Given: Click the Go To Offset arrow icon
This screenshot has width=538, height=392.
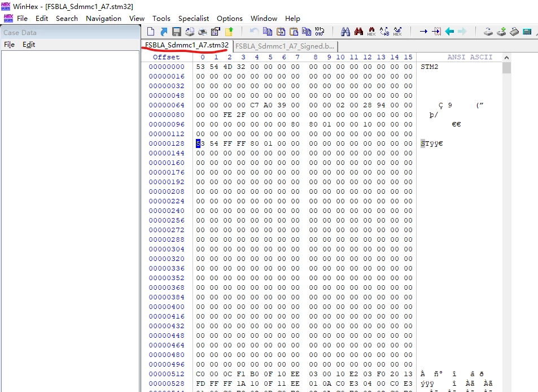Looking at the screenshot, I should click(x=423, y=32).
